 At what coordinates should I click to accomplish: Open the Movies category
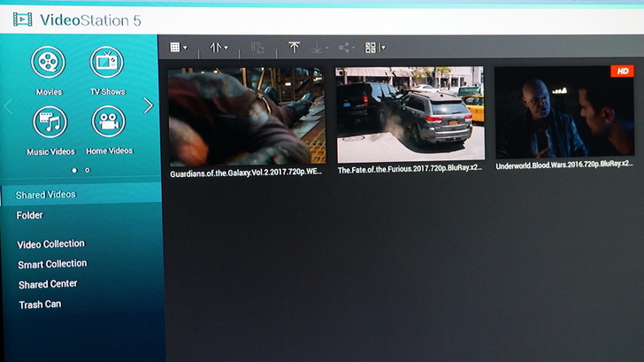pos(49,71)
